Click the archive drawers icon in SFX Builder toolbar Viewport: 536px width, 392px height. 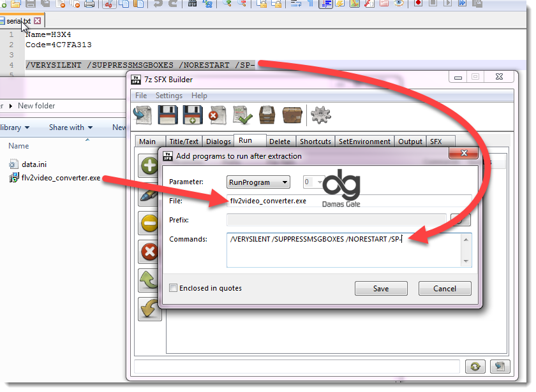coord(267,115)
